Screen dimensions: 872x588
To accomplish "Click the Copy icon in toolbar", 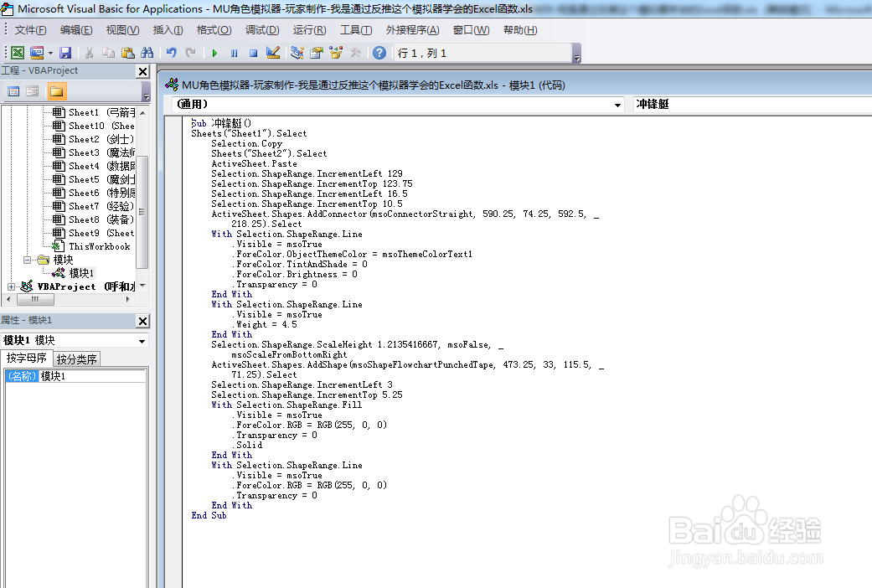I will pyautogui.click(x=108, y=53).
